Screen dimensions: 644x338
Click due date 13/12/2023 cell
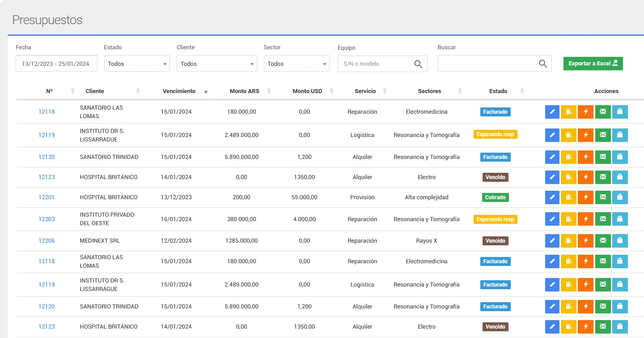tap(176, 197)
